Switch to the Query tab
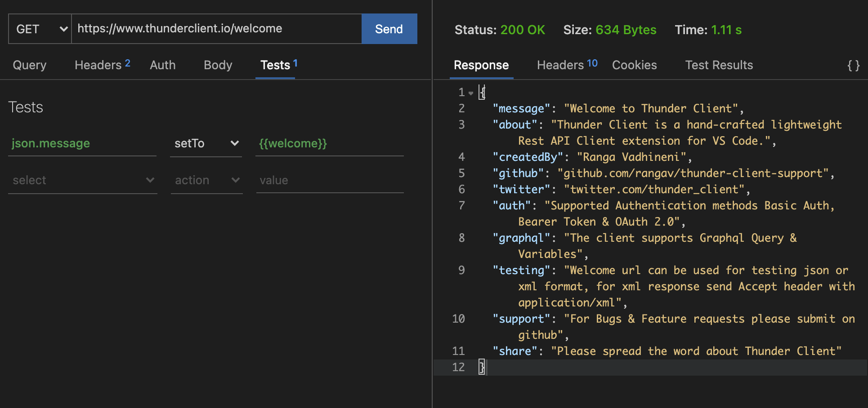 29,65
